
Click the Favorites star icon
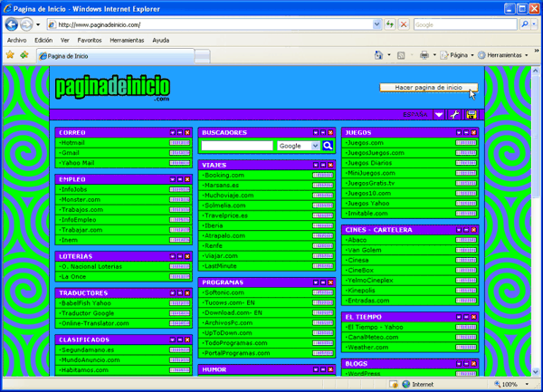(10, 55)
